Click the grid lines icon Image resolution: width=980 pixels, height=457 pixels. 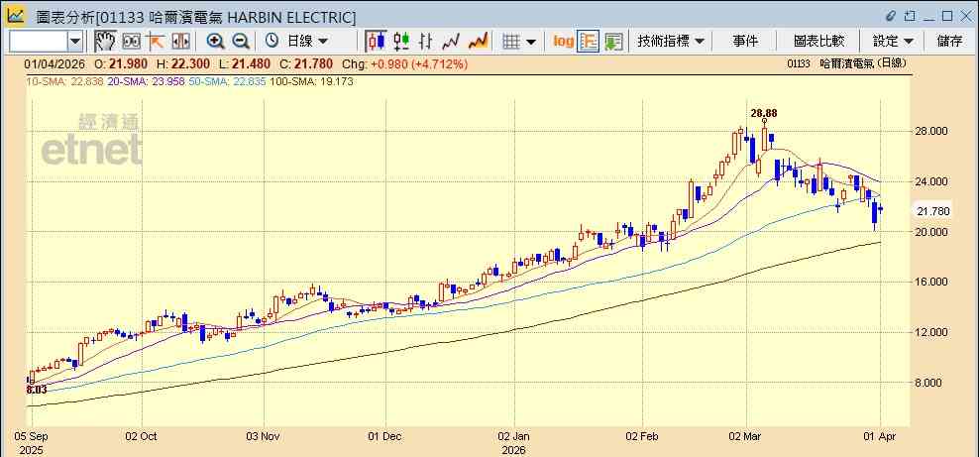(x=512, y=42)
